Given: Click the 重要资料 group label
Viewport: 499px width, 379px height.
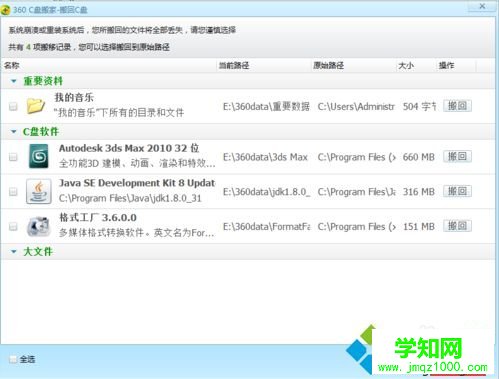Looking at the screenshot, I should pos(43,81).
